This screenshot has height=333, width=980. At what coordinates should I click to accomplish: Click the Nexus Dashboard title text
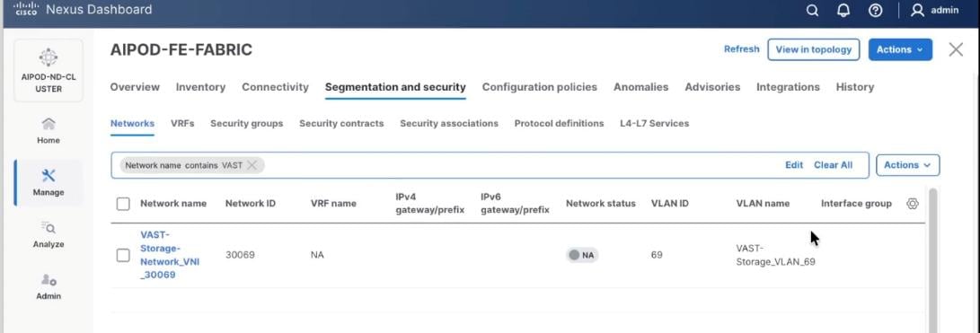coord(99,10)
